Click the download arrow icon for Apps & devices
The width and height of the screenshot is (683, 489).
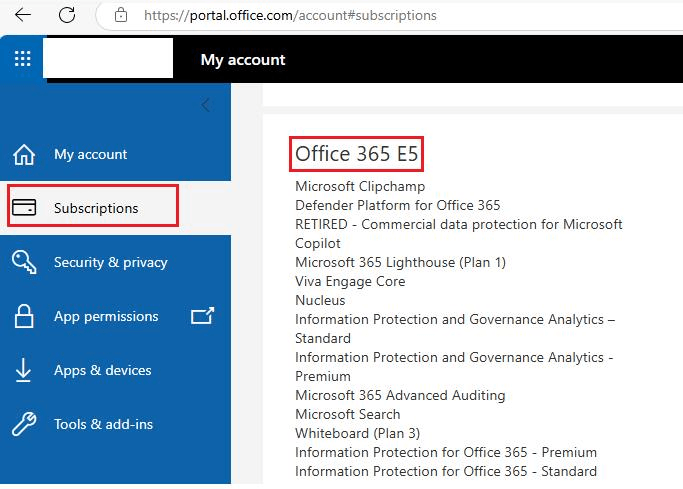pos(23,370)
